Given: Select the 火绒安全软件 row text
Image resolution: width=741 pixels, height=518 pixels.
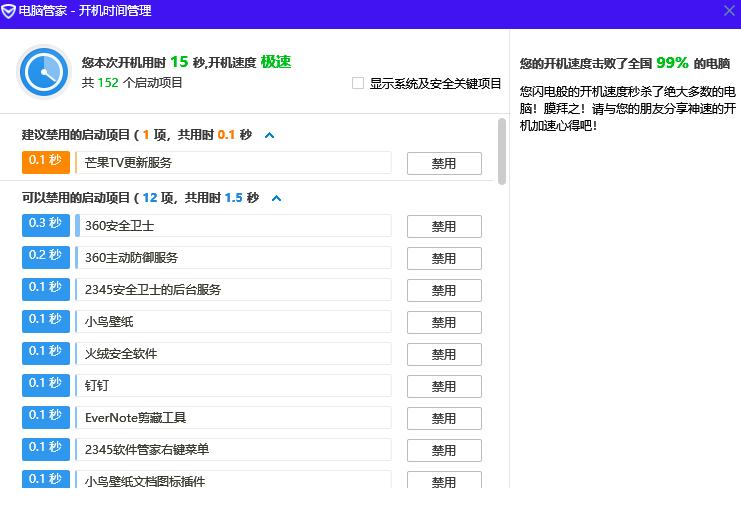Looking at the screenshot, I should click(x=121, y=354).
